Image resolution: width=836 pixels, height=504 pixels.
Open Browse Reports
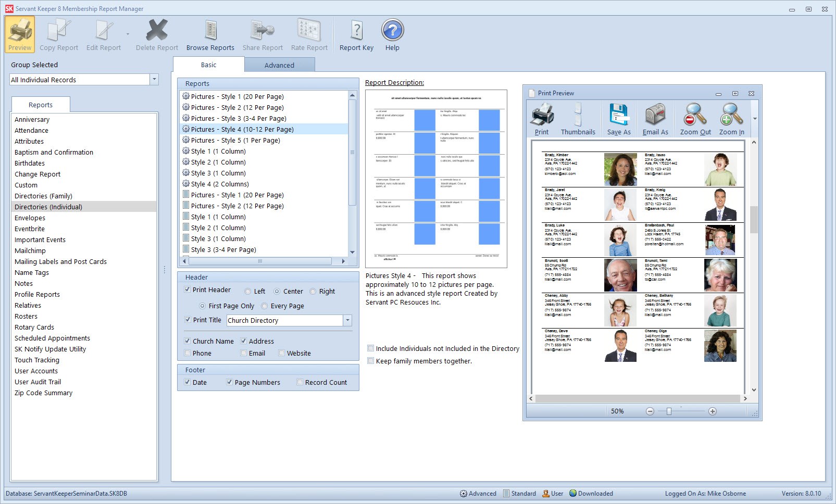pos(210,34)
